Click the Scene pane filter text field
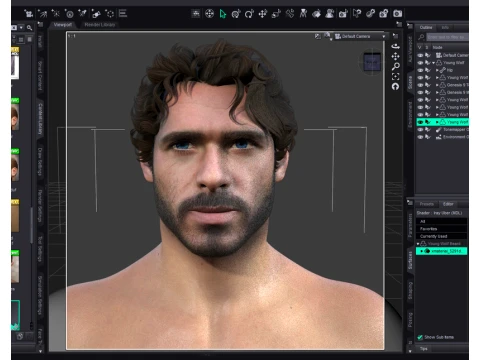The height and width of the screenshot is (360, 480). tap(447, 37)
